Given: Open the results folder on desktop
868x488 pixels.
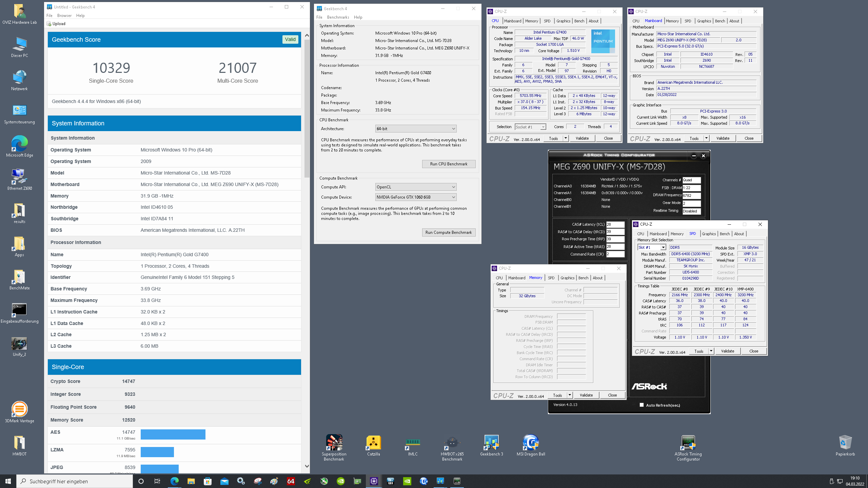Looking at the screenshot, I should pyautogui.click(x=19, y=213).
